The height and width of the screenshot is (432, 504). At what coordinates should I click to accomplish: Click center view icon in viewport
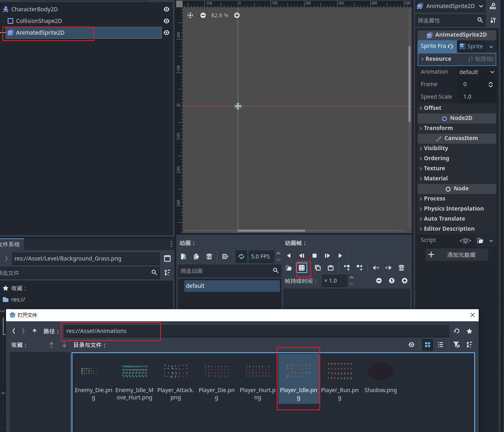pyautogui.click(x=190, y=15)
